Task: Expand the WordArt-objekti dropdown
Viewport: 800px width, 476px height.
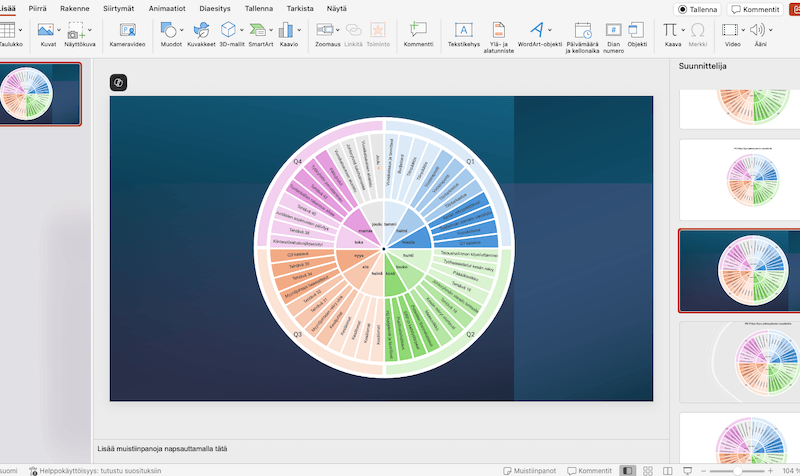Action: point(551,30)
